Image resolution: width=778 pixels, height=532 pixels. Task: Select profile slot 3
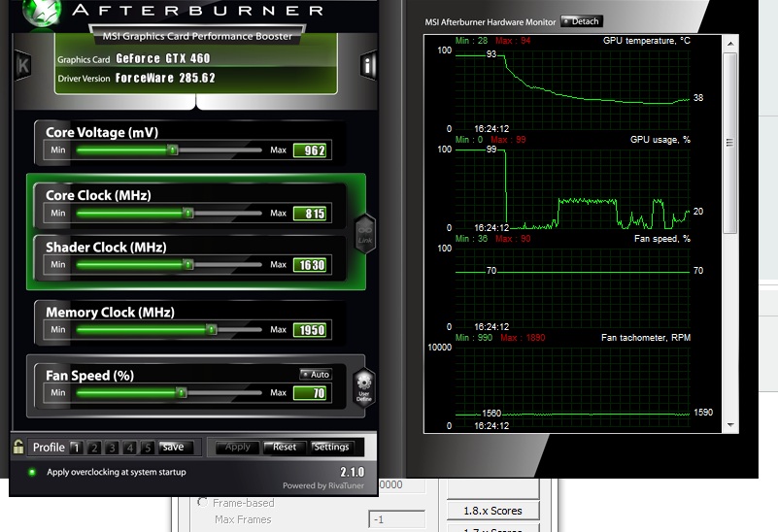point(112,448)
